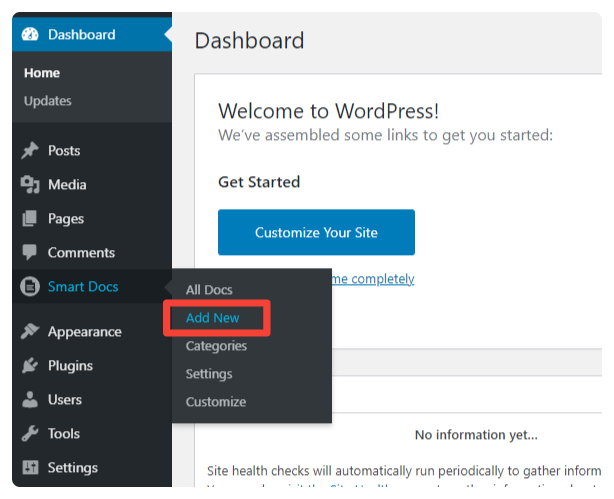The height and width of the screenshot is (499, 614).
Task: Select All Docs from the flyout menu
Action: 209,290
